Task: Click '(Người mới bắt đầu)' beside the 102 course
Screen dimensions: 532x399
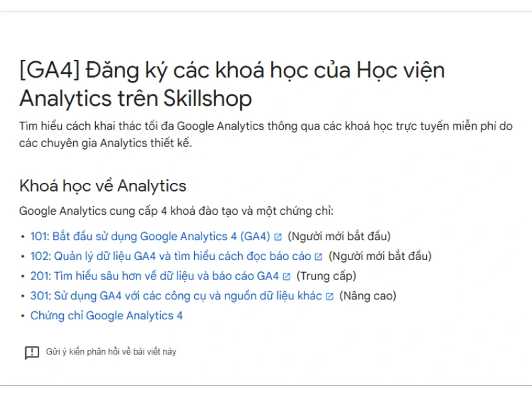Action: (x=380, y=256)
